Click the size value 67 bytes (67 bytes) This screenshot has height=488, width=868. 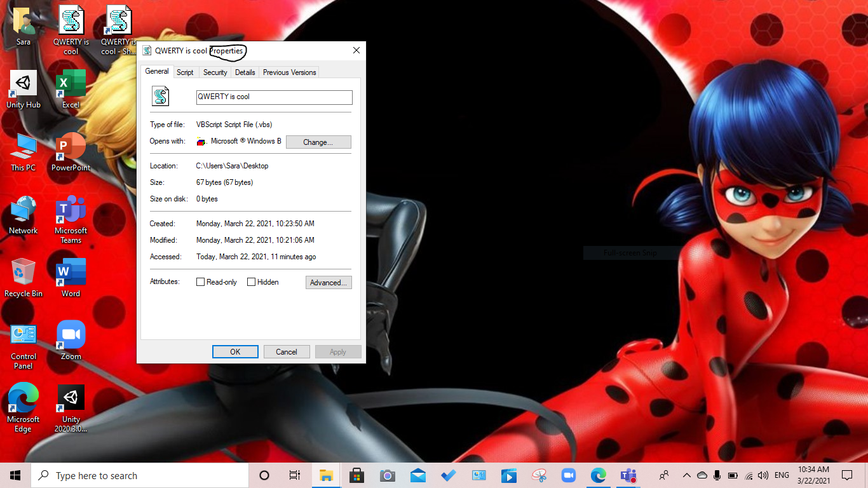point(224,182)
